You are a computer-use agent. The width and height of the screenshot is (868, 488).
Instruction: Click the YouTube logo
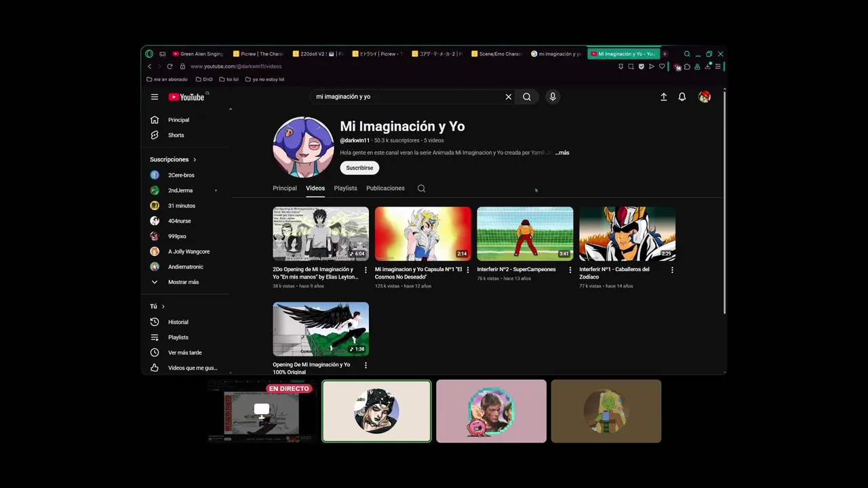(186, 97)
